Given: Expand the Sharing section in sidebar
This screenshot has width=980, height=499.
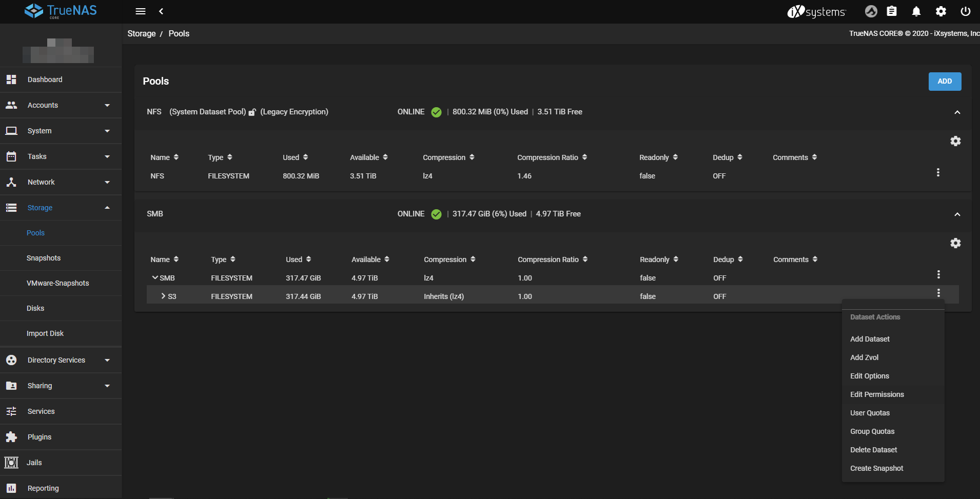Looking at the screenshot, I should tap(107, 386).
